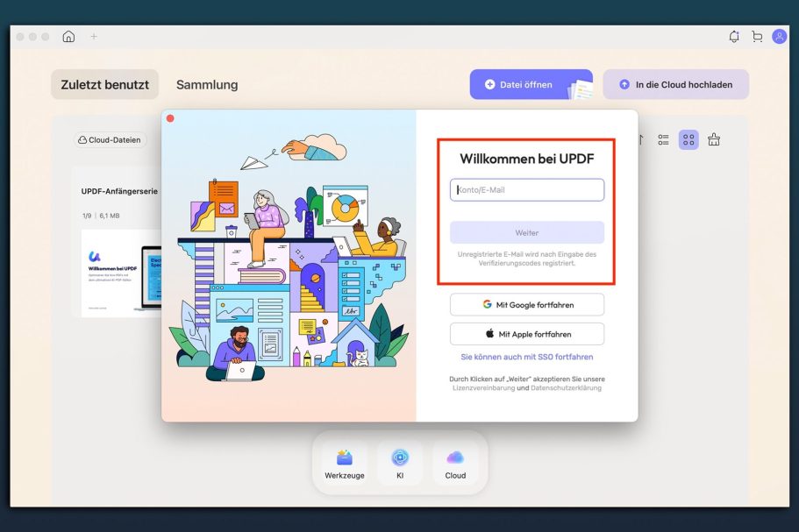Open the SSO fortfahren link

(x=527, y=357)
